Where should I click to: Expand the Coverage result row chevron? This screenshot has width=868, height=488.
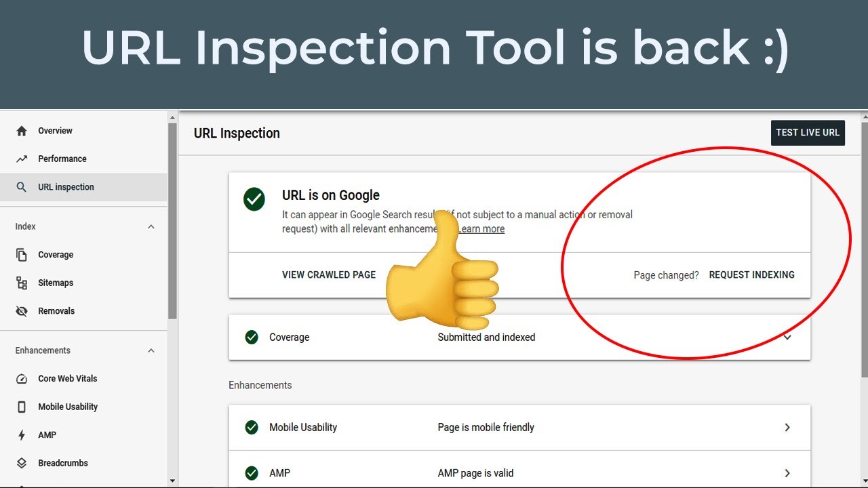click(787, 337)
